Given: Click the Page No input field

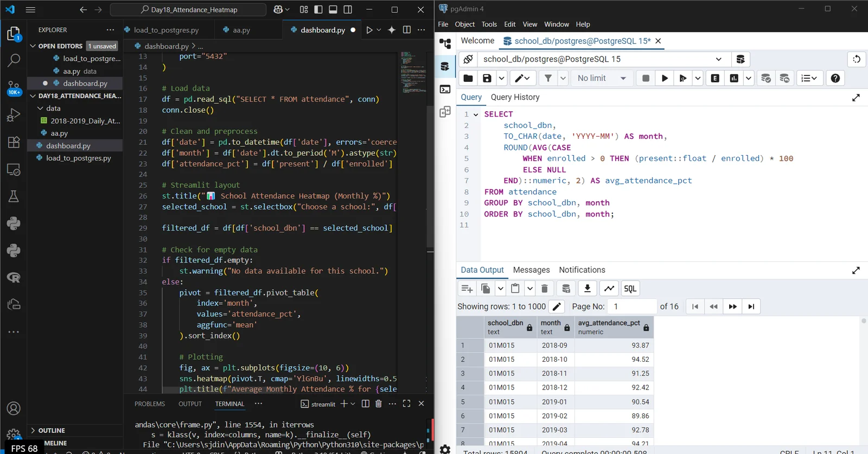Looking at the screenshot, I should pyautogui.click(x=632, y=306).
